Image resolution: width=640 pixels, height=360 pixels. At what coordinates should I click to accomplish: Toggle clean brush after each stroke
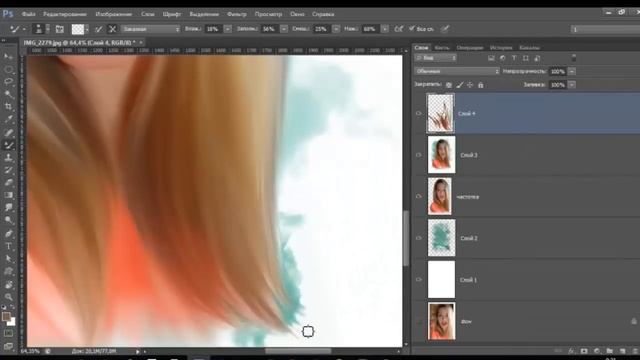pyautogui.click(x=112, y=29)
